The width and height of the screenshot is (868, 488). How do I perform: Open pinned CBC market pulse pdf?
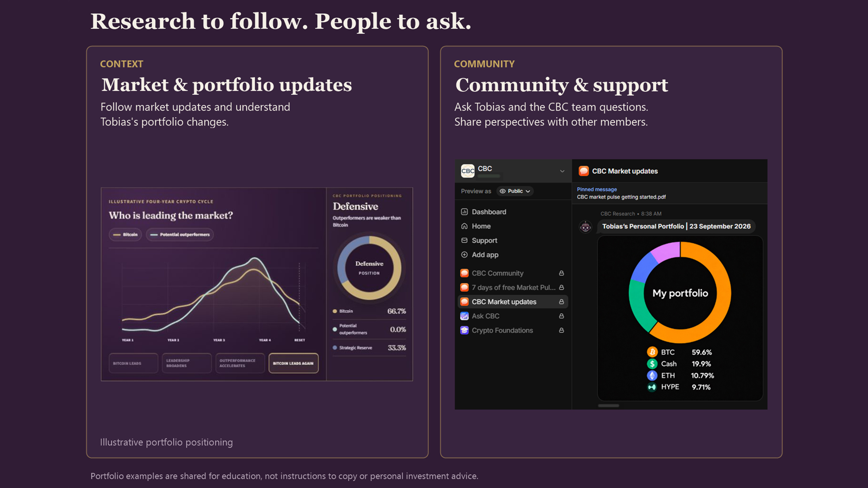tap(621, 197)
